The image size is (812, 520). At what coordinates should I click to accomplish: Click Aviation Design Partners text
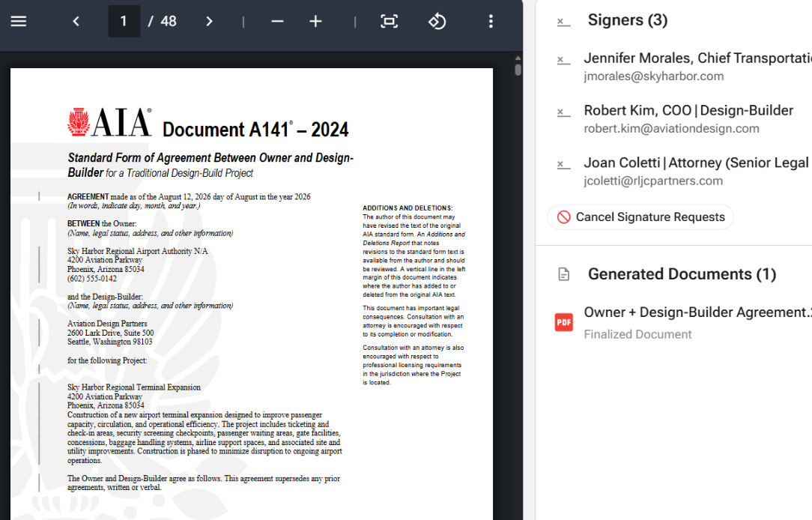pos(107,324)
